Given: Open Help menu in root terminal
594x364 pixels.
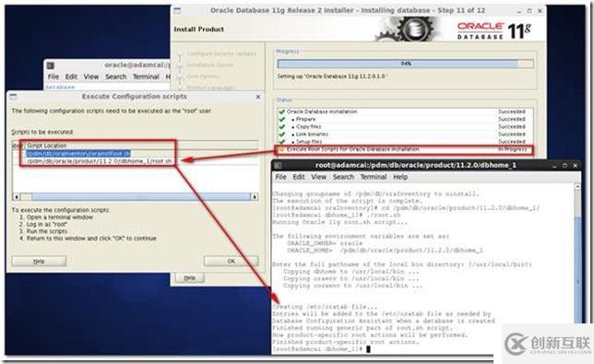Looking at the screenshot, I should point(400,177).
